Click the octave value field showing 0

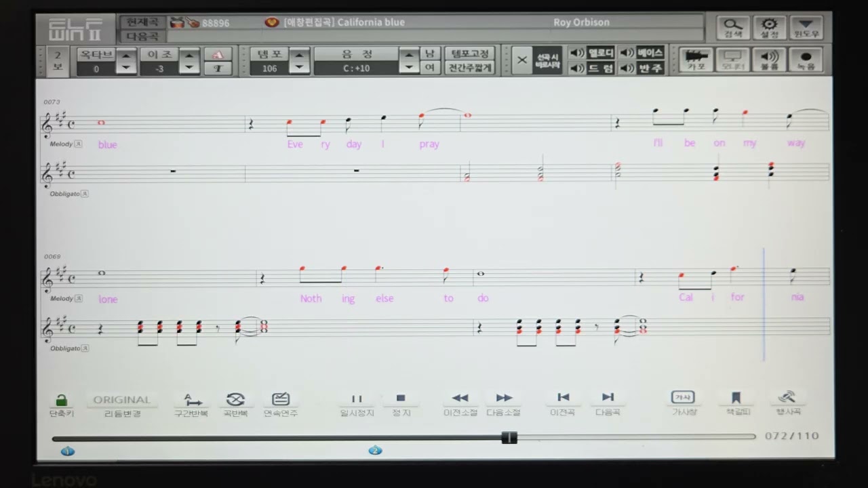tap(96, 68)
